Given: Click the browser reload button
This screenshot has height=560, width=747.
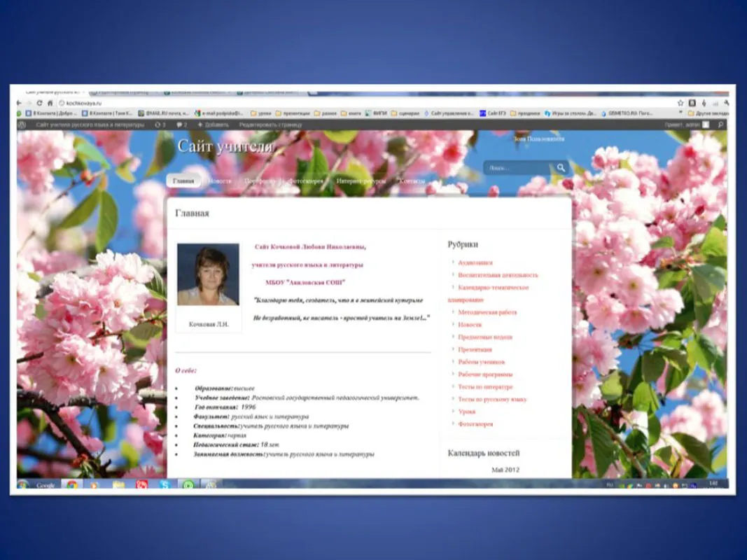Looking at the screenshot, I should (39, 103).
